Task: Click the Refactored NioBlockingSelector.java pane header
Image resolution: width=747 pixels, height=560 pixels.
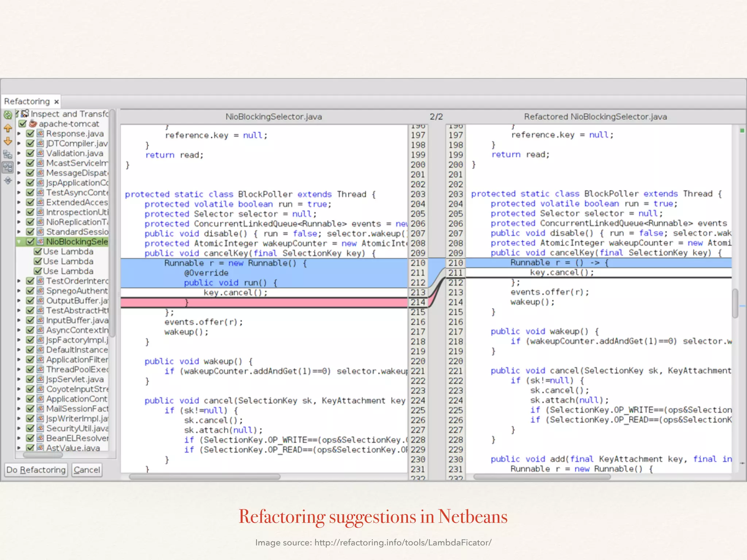Action: tap(595, 117)
